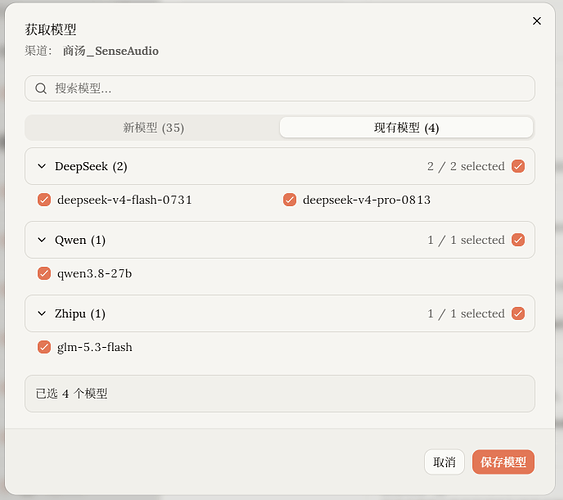The image size is (563, 500).
Task: Close the 获取模型 dialog with X
Action: coord(536,21)
